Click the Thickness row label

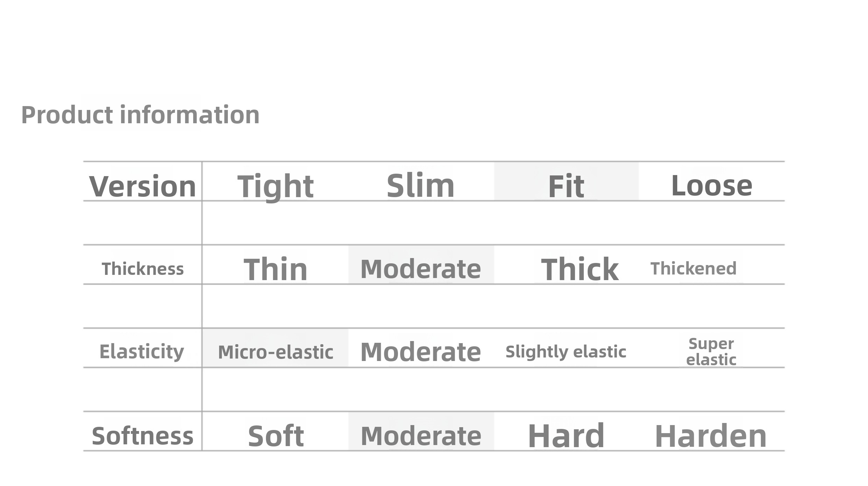pyautogui.click(x=143, y=269)
